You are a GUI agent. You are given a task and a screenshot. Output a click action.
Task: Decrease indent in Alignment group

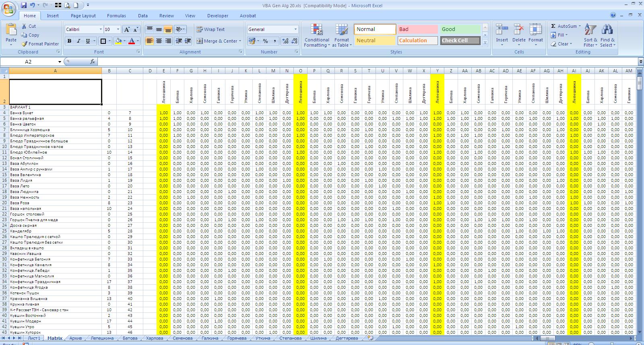click(x=178, y=41)
